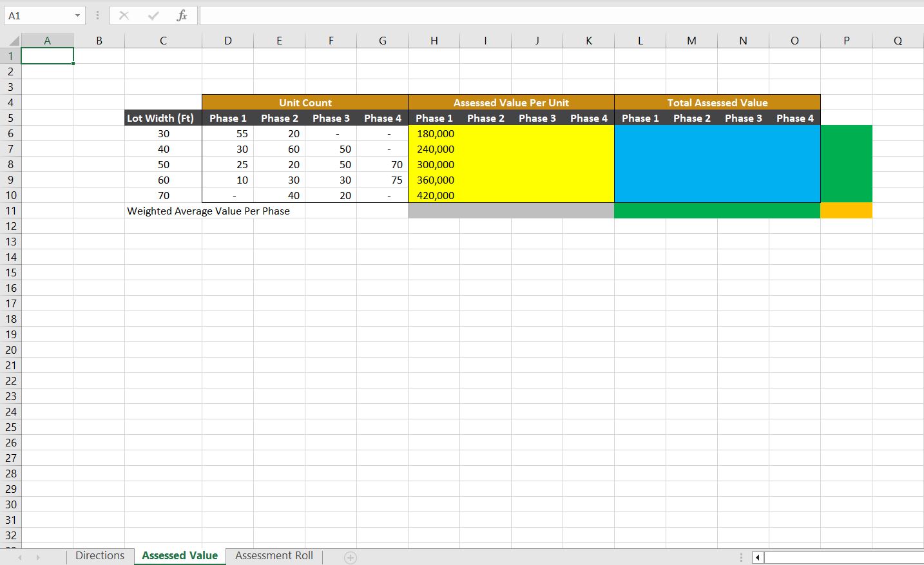Click the lot width cell in row 10

pyautogui.click(x=163, y=195)
